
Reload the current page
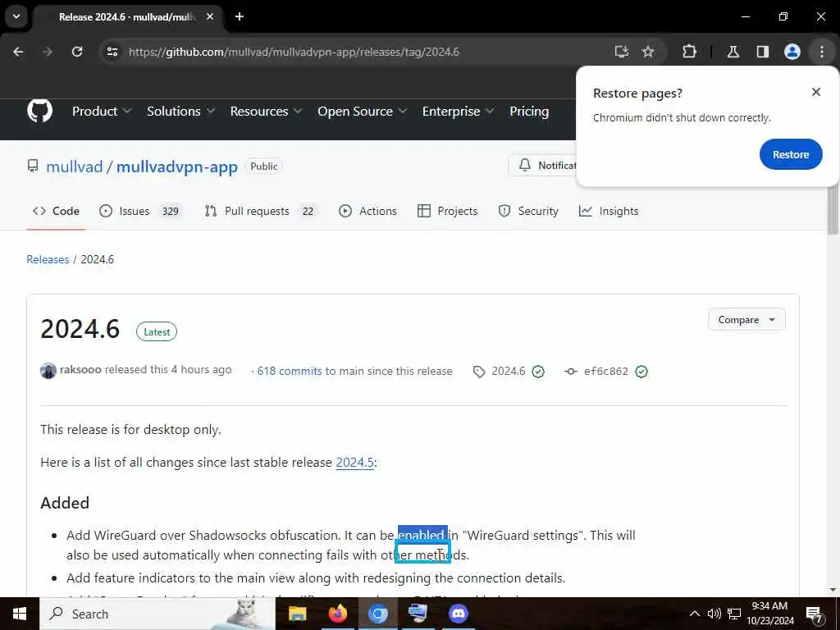click(x=77, y=52)
